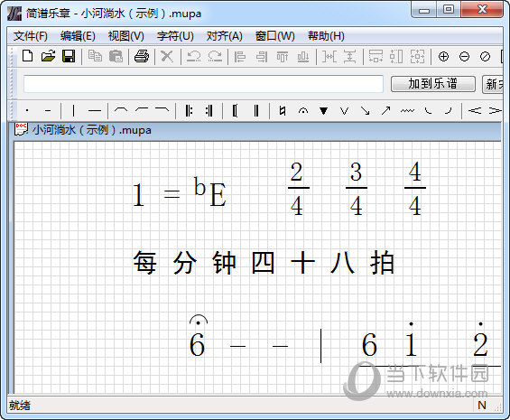Insert the filled down-triangle accent symbol

(x=323, y=111)
